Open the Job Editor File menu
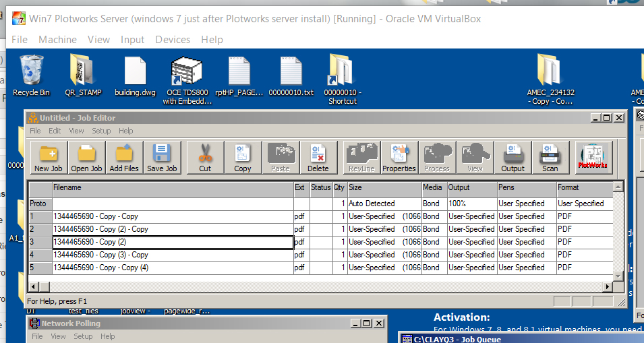This screenshot has height=343, width=644. point(35,131)
